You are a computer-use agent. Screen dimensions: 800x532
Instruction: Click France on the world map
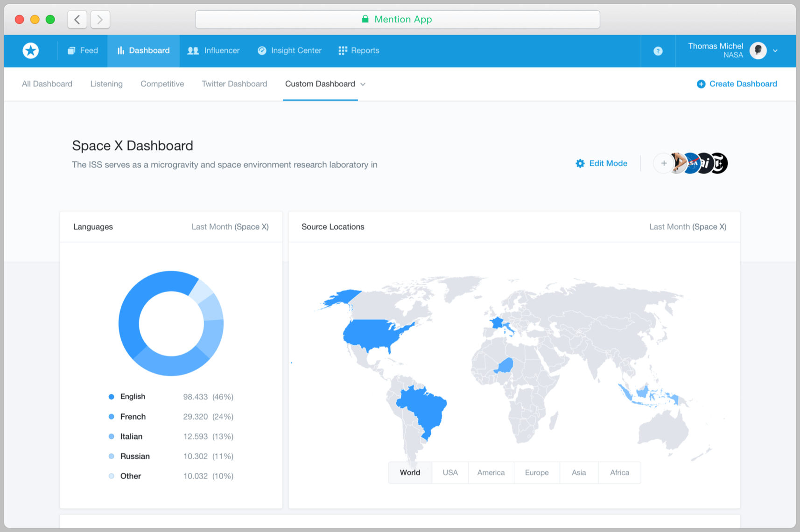(497, 322)
